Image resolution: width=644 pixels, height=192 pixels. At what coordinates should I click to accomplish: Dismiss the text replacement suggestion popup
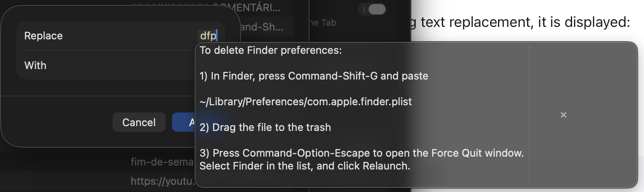[563, 115]
